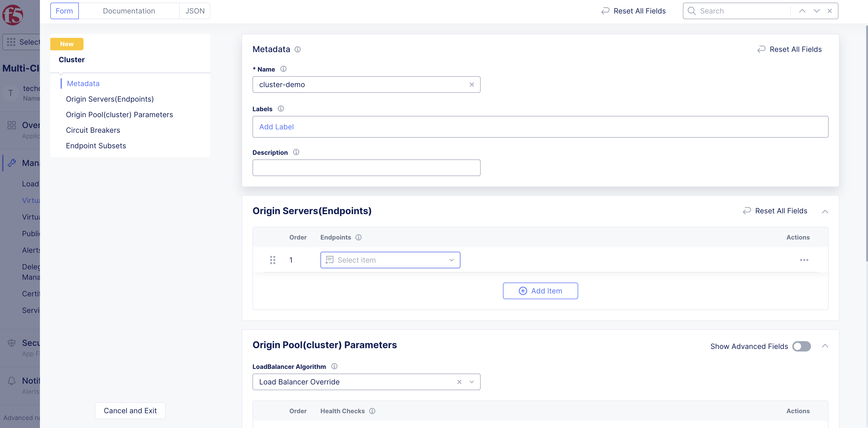
Task: Select the Manage wrench icon in the sidebar
Action: coord(12,163)
